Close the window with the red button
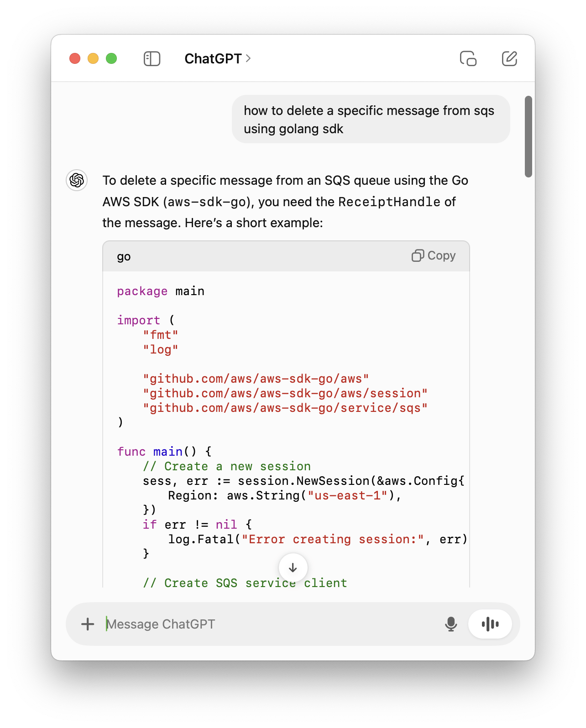The image size is (586, 728). click(x=75, y=59)
